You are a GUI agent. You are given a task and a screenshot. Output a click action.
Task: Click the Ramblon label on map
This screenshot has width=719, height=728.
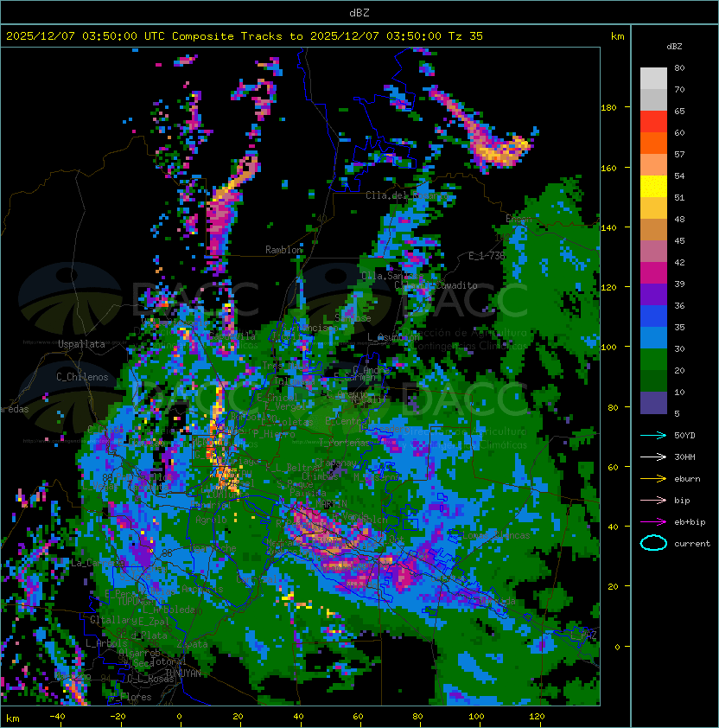(283, 250)
